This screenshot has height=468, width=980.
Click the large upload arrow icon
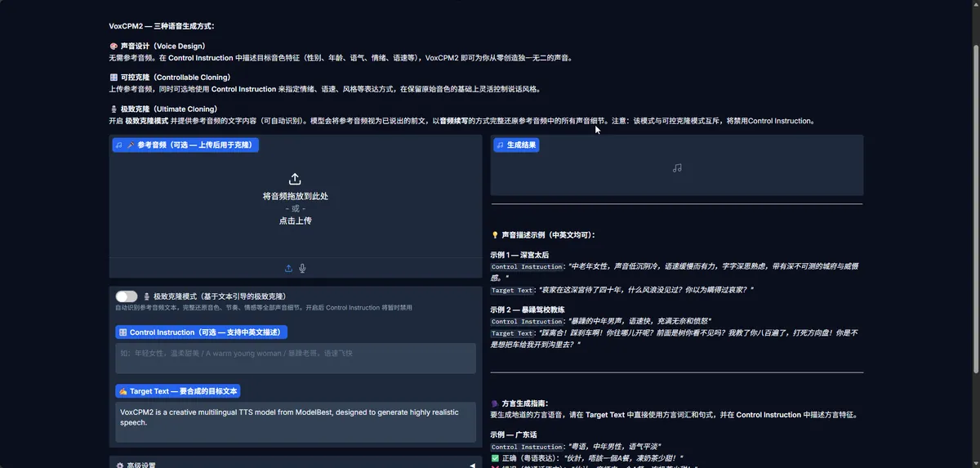pyautogui.click(x=295, y=179)
